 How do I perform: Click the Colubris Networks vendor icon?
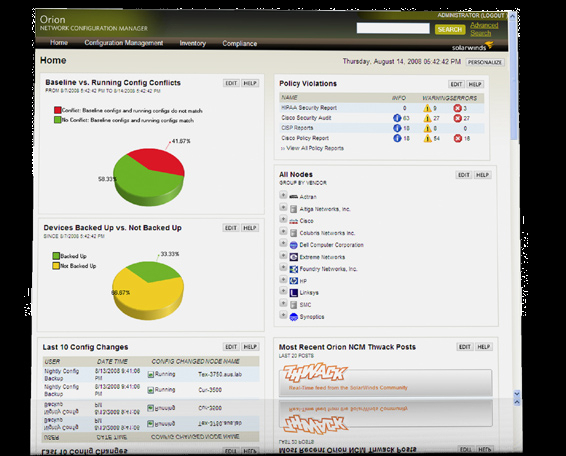click(x=293, y=233)
